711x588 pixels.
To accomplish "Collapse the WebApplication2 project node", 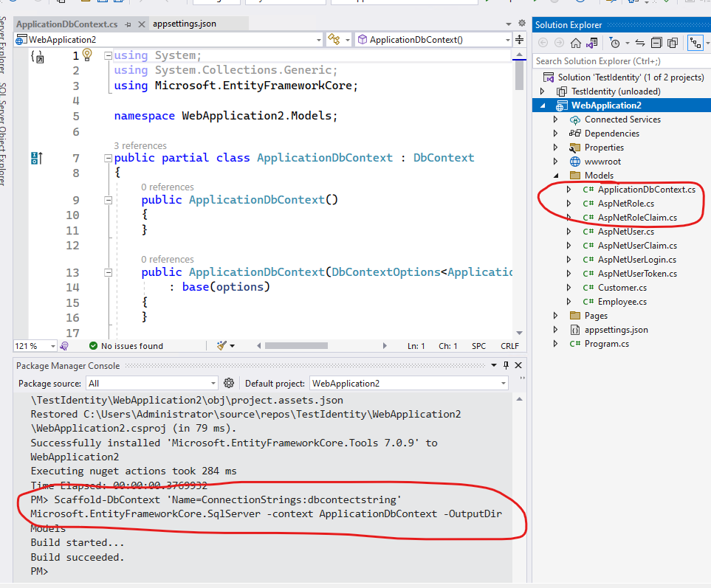I will point(543,106).
